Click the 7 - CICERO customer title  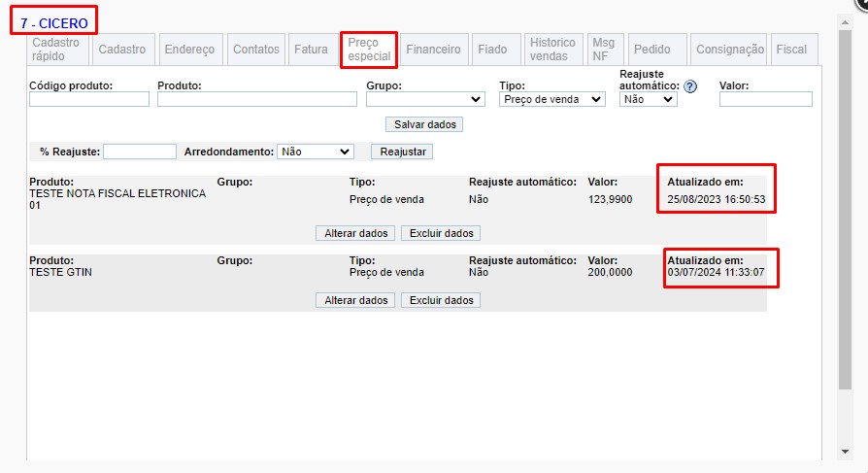(x=54, y=23)
